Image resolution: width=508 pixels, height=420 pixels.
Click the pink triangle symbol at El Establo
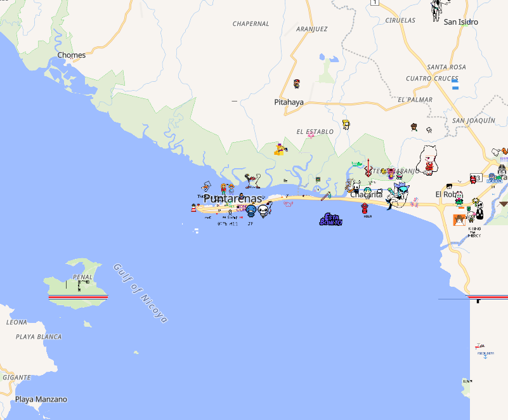click(311, 135)
